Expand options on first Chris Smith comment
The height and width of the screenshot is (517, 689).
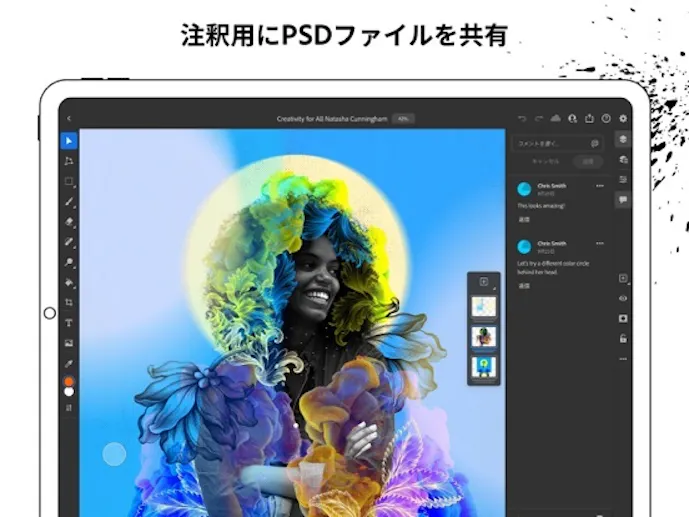600,186
